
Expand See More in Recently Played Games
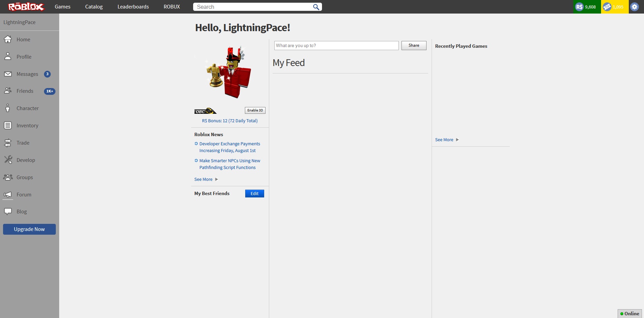point(444,140)
